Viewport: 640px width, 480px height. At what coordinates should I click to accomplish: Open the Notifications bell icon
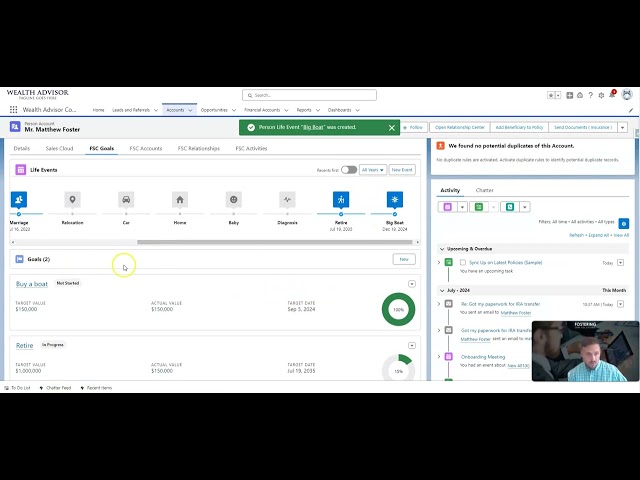tap(612, 95)
